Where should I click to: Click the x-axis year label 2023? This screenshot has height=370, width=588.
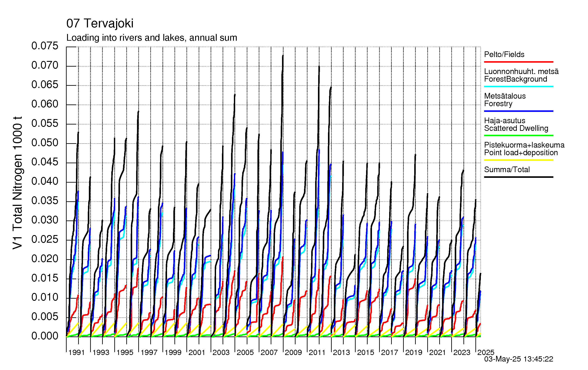click(x=462, y=352)
